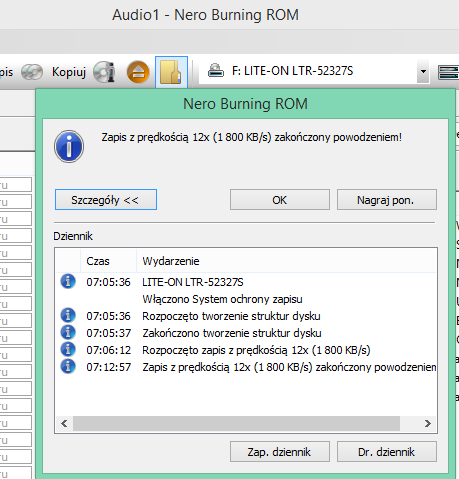This screenshot has height=479, width=459.
Task: Select 'Rozpoczęto zapis z prędkością 12x' row
Action: 246,350
